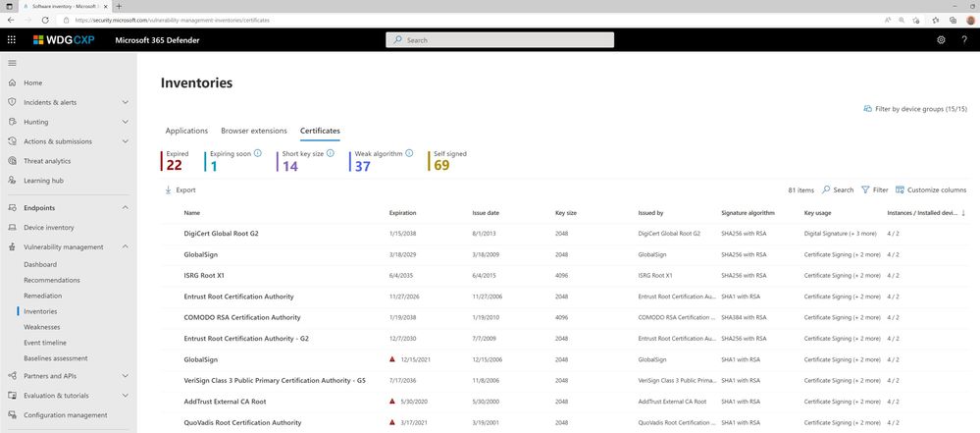
Task: Click the browser refresh icon
Action: click(46, 20)
